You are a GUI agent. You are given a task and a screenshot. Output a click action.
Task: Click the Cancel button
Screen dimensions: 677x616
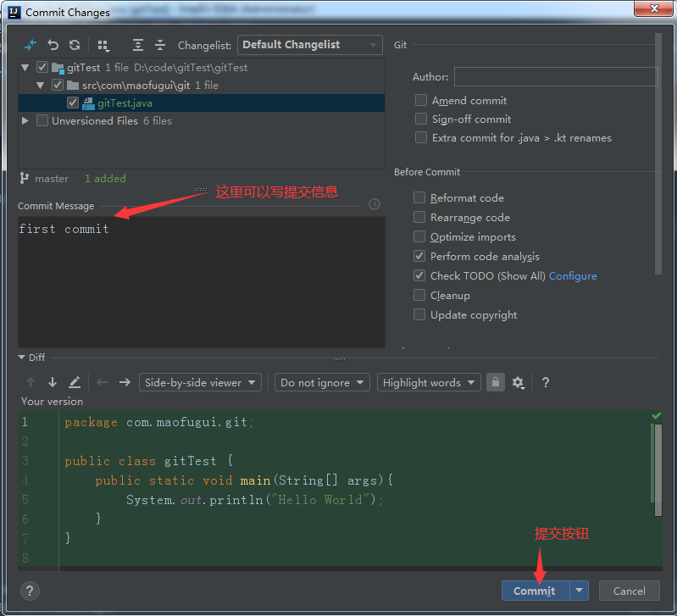point(629,591)
